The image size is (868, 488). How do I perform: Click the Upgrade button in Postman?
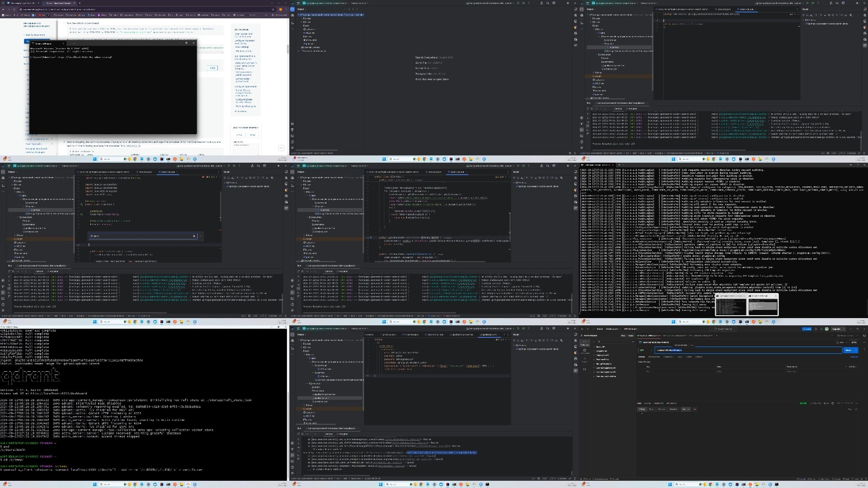click(837, 329)
